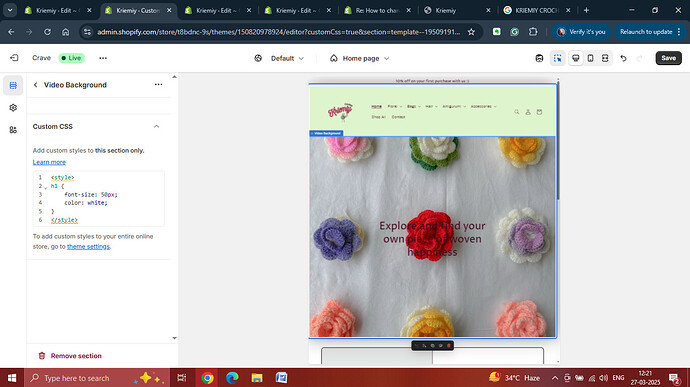Show hidden system tray icons
Screen dimensions: 690x387
[555, 378]
